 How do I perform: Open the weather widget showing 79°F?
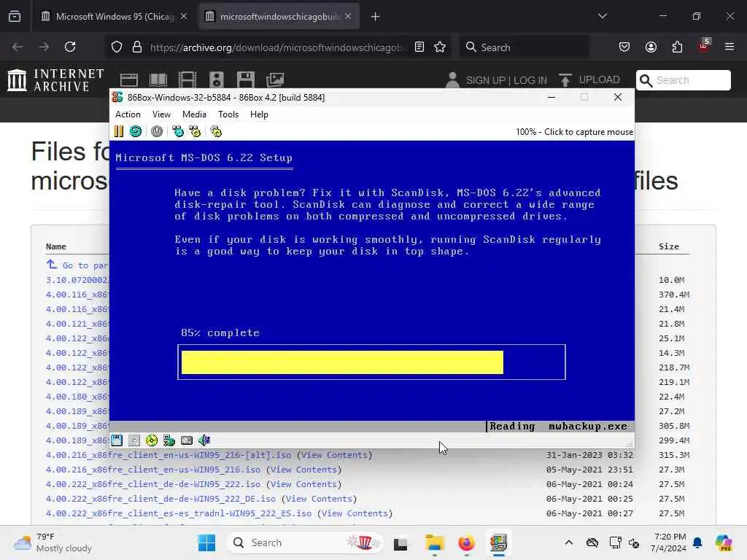tap(53, 542)
